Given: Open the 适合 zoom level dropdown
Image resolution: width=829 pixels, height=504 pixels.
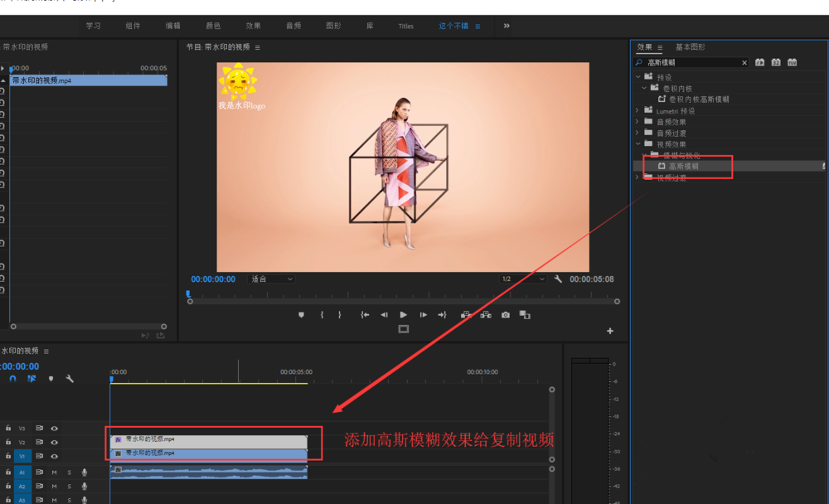Looking at the screenshot, I should tap(272, 279).
